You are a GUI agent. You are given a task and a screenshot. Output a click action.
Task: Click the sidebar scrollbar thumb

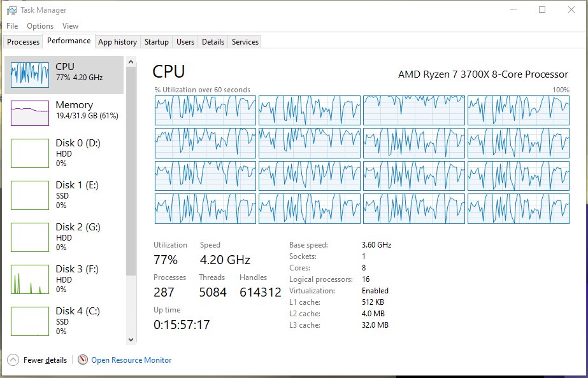coord(131,171)
